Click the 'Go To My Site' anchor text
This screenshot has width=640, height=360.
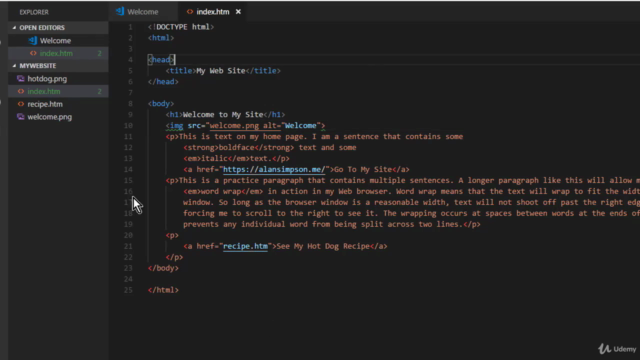tap(363, 169)
